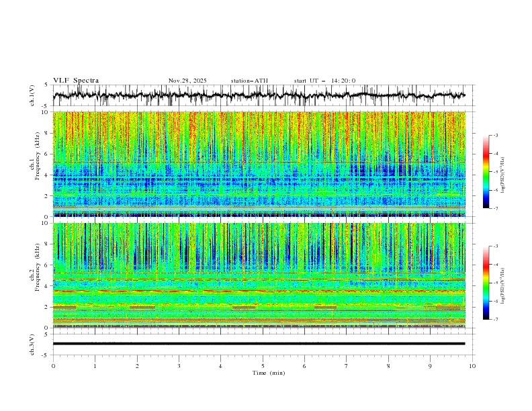Click time axis tick label "2"
Image resolution: width=532 pixels, height=411 pixels.
pos(137,366)
